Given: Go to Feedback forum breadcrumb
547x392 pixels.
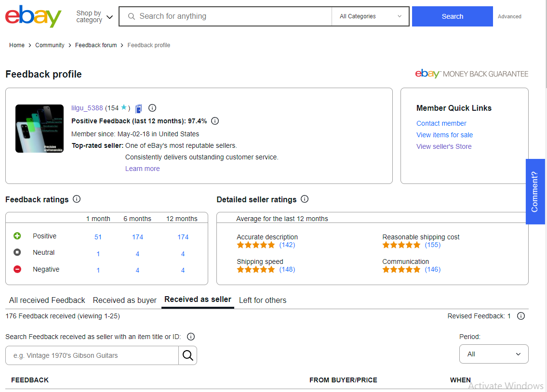Looking at the screenshot, I should pyautogui.click(x=96, y=45).
